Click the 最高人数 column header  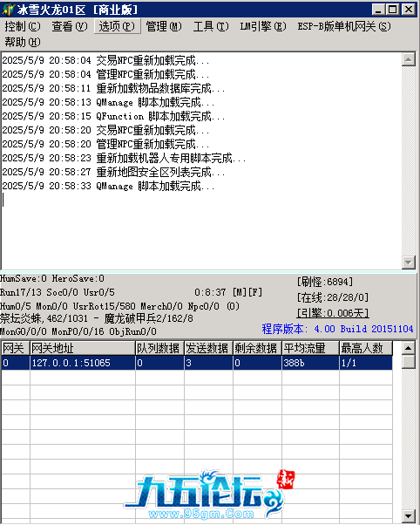pyautogui.click(x=366, y=348)
